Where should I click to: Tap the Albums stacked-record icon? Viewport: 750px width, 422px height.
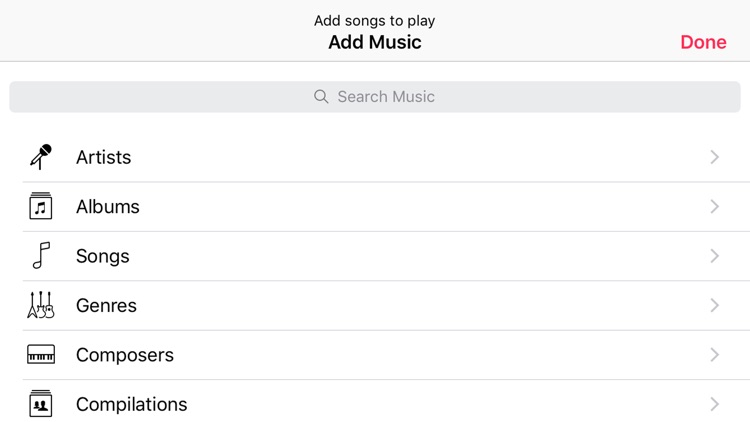click(x=41, y=206)
